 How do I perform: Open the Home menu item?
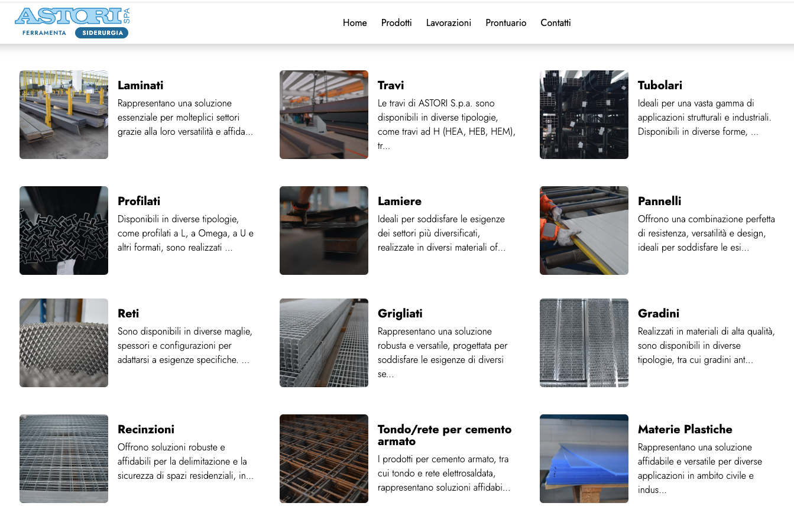(355, 23)
